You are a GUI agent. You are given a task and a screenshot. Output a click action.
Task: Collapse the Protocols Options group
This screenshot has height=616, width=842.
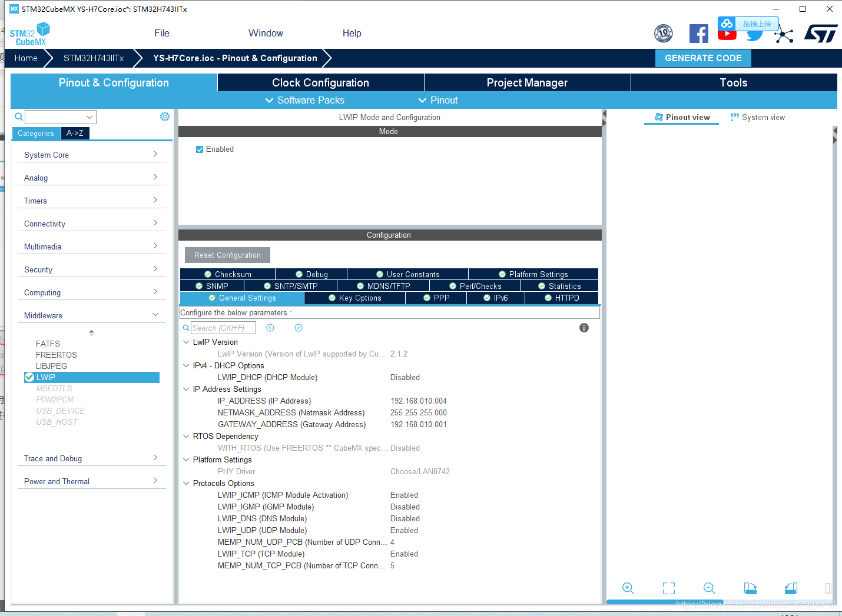186,483
